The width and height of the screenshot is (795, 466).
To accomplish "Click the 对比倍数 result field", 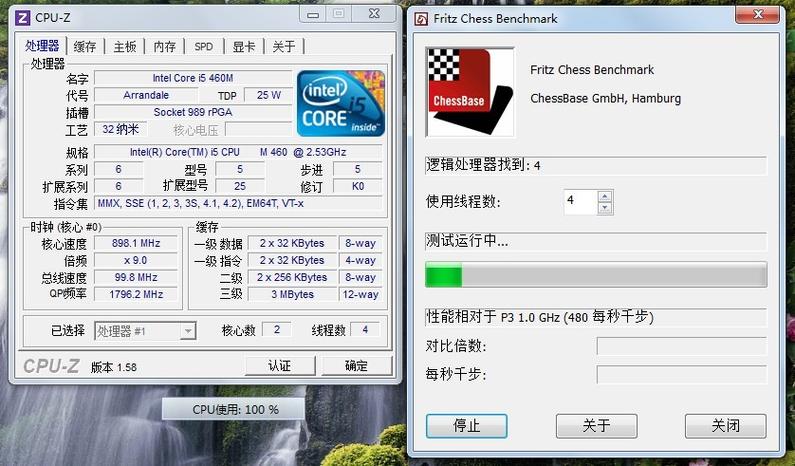I will tap(681, 346).
